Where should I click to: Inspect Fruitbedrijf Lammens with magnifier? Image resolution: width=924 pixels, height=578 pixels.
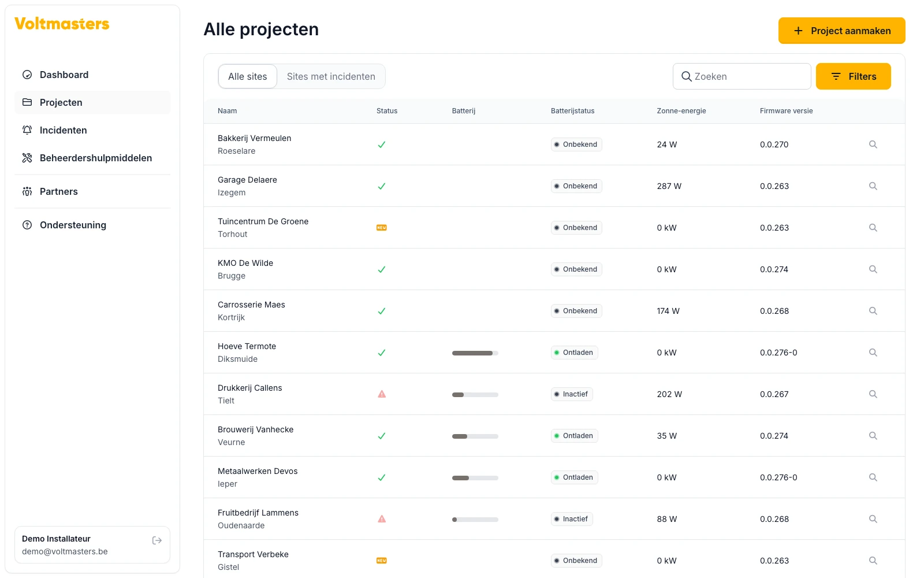[873, 519]
